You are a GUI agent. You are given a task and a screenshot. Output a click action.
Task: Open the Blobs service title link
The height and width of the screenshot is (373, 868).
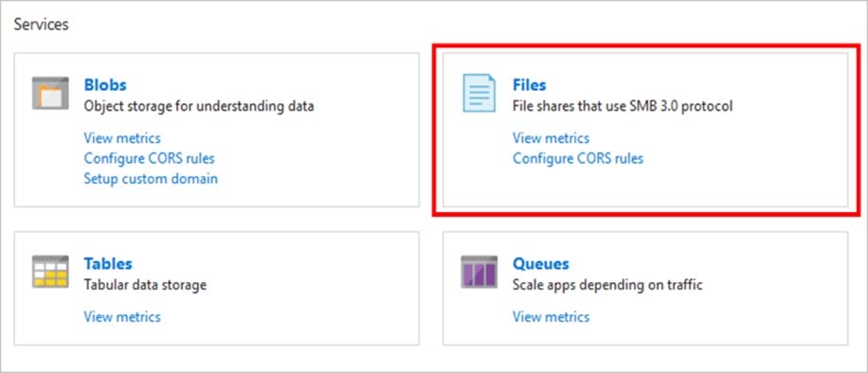105,84
